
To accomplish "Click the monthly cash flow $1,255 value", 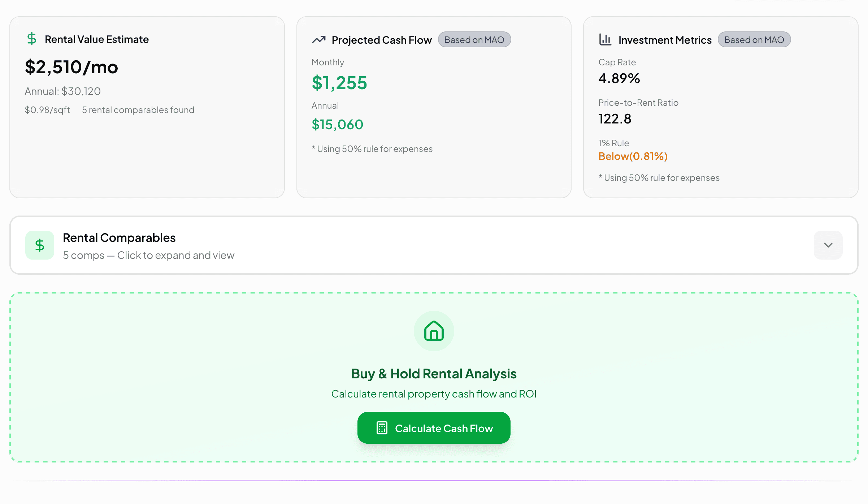I will [x=339, y=83].
